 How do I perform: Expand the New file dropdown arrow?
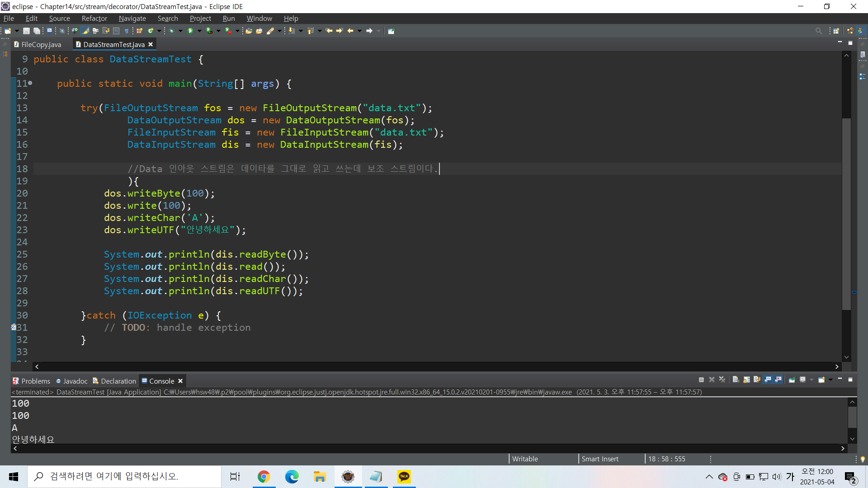(17, 31)
